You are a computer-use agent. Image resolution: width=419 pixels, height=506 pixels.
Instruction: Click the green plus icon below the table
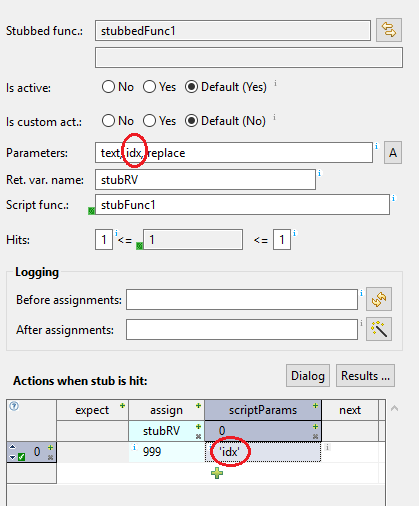217,473
